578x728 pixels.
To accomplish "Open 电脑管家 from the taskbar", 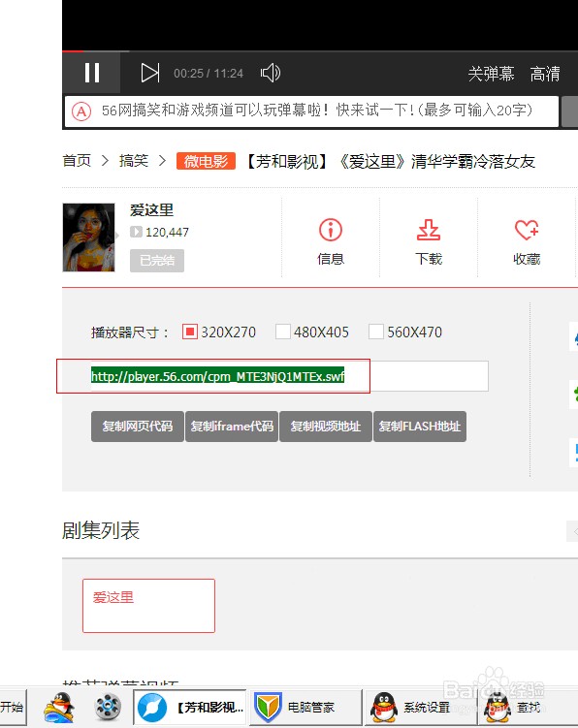I will click(305, 708).
